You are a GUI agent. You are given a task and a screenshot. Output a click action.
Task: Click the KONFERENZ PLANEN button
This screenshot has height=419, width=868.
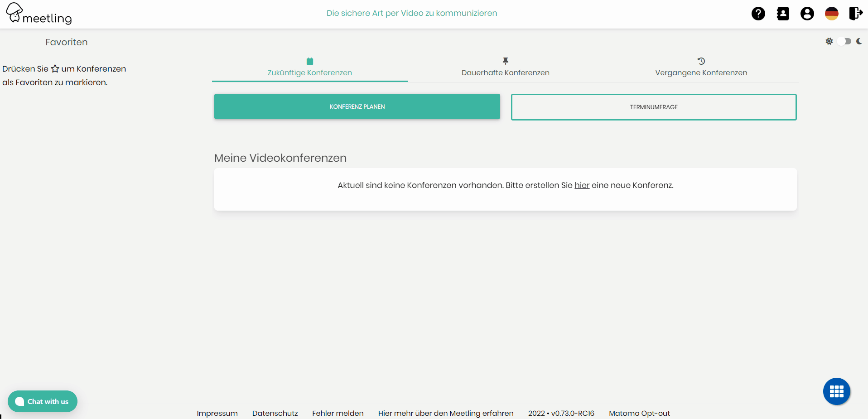coord(357,106)
